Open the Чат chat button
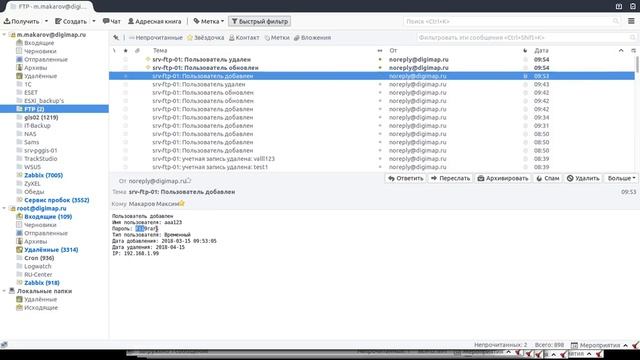Viewport: 640px width, 360px height. pos(112,21)
